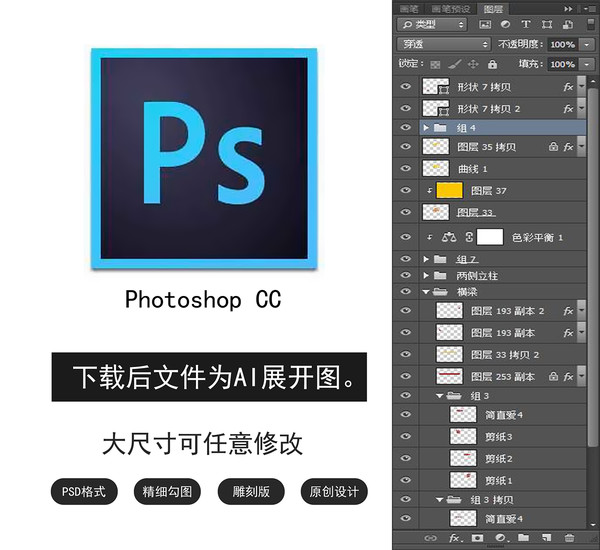This screenshot has height=550, width=600.
Task: Open the 类型 filter type dropdown
Action: (x=432, y=24)
